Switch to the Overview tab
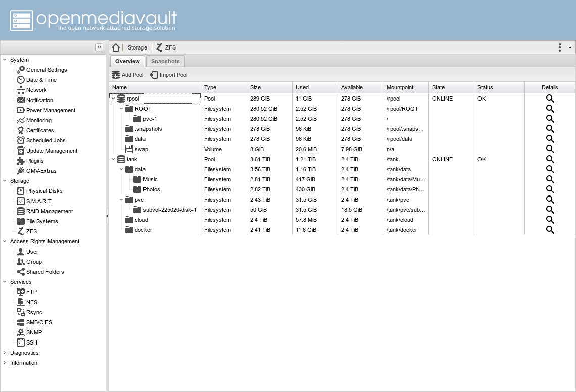This screenshot has height=392, width=576. pos(127,61)
